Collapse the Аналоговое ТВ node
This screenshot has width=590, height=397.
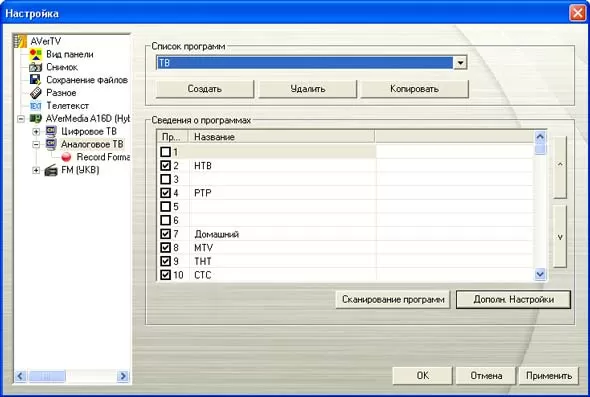click(36, 145)
